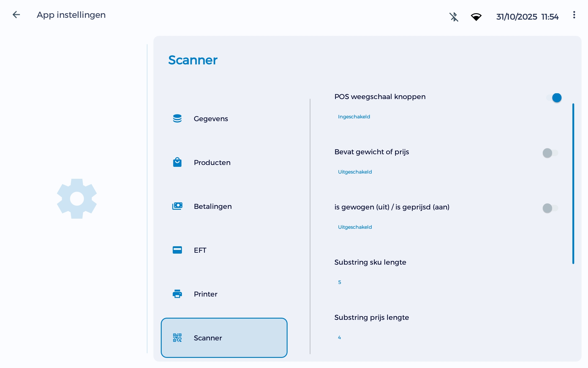Select the EFT payment card icon
Viewport: 588px width, 368px height.
click(178, 250)
